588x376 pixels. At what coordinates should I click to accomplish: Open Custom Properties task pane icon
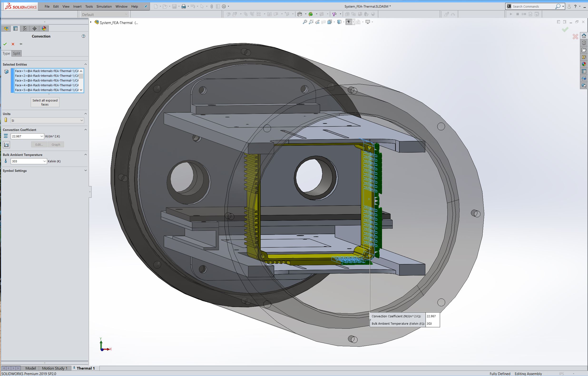(x=584, y=71)
